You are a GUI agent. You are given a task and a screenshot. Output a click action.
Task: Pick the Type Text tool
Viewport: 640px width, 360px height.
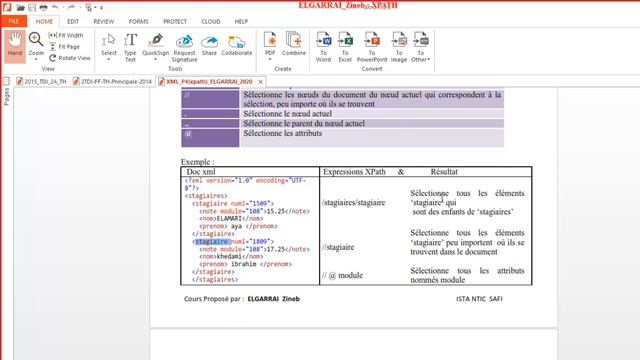(x=130, y=47)
